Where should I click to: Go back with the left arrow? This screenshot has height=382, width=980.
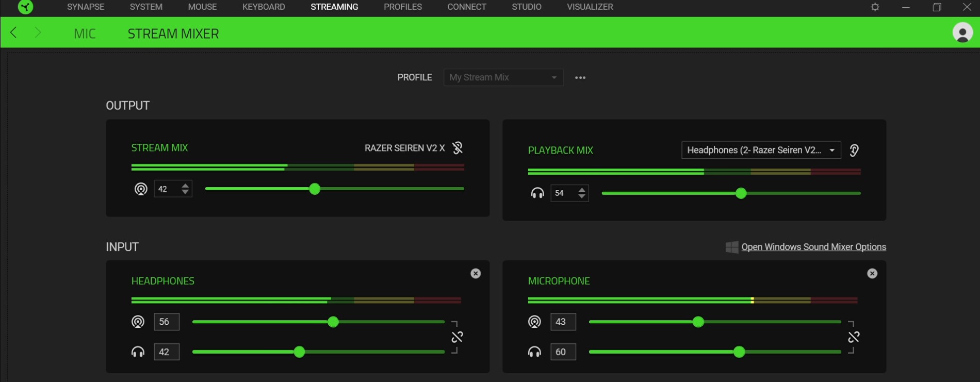14,32
